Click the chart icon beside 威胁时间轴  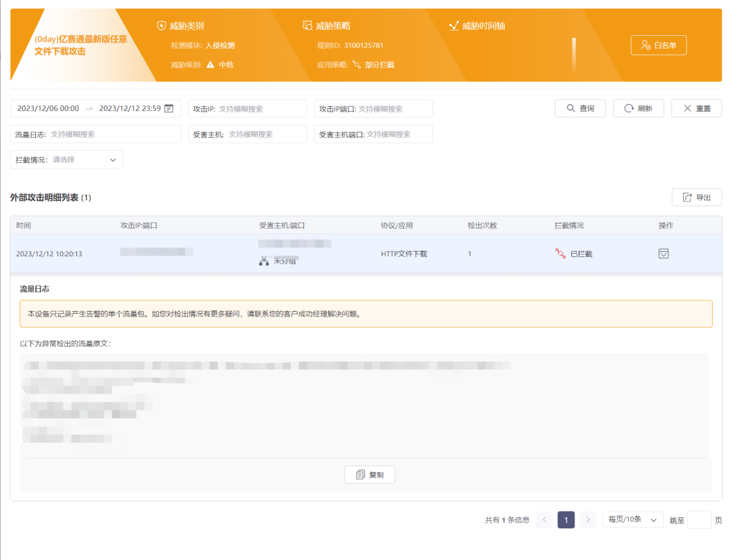click(x=453, y=26)
